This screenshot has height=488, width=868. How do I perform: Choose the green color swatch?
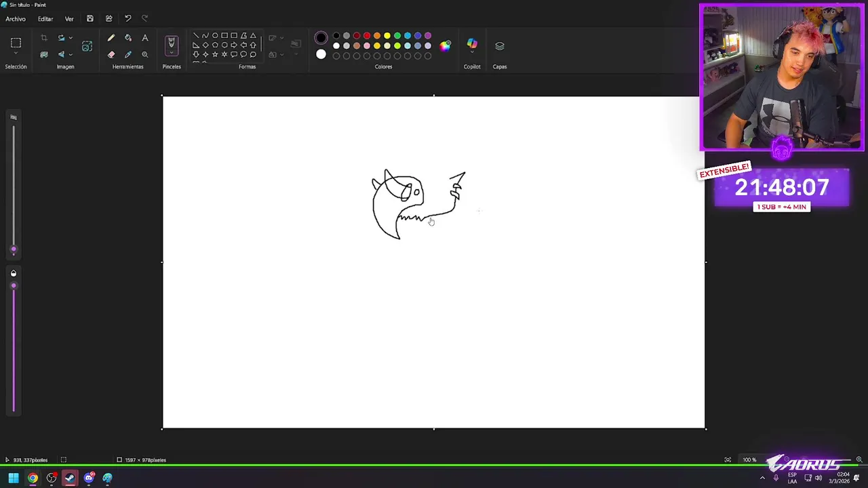point(397,36)
